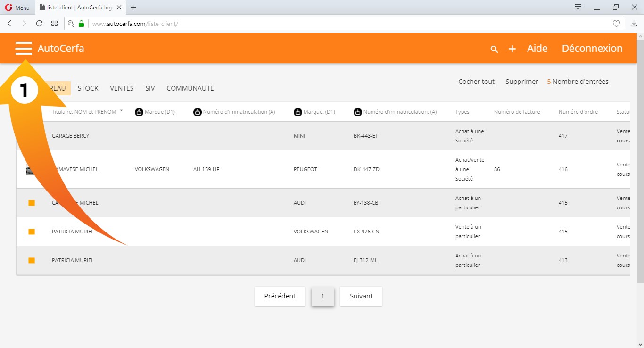
Task: Expand the sort arrow next to Titulaire column
Action: (121, 111)
